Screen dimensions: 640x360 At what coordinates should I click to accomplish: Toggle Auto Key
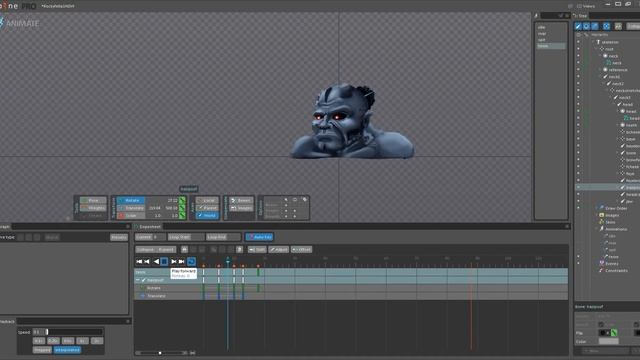(259, 237)
